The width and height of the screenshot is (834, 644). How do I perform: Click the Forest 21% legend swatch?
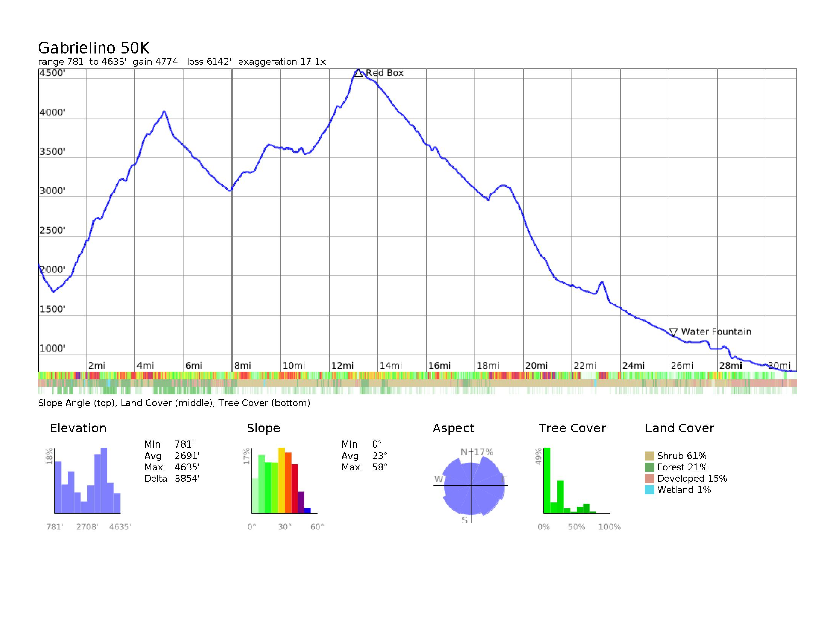[x=650, y=467]
